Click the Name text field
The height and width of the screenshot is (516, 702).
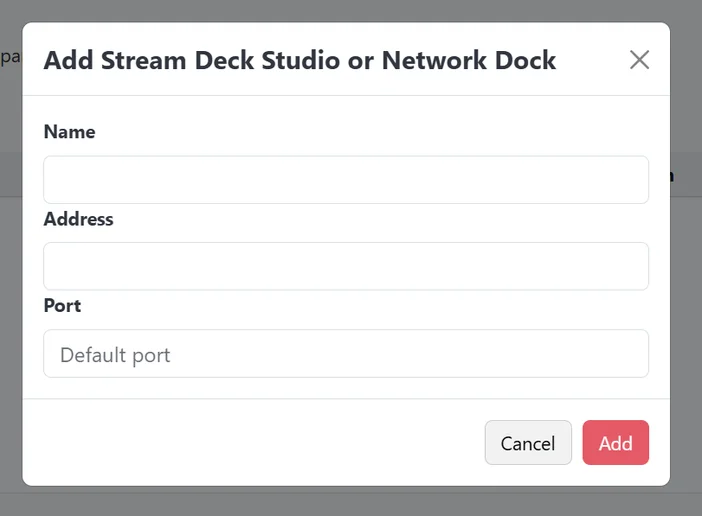346,180
